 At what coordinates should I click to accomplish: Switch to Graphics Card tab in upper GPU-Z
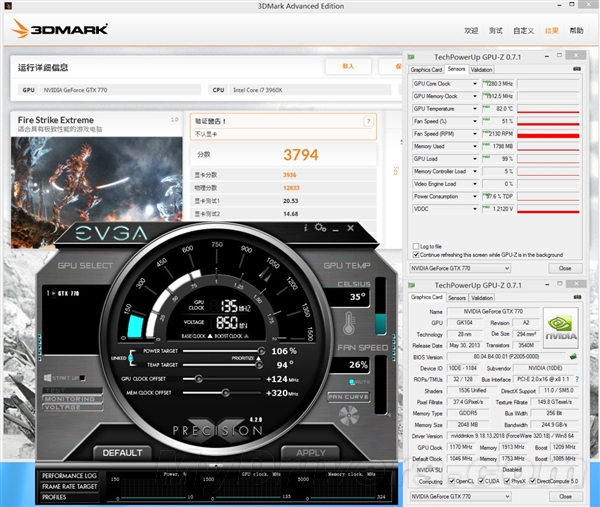coord(426,70)
